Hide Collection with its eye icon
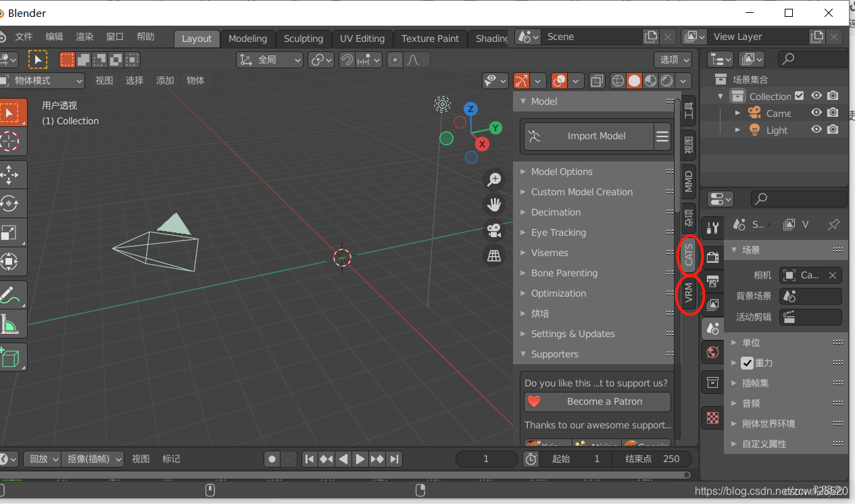This screenshot has height=504, width=855. [x=816, y=95]
